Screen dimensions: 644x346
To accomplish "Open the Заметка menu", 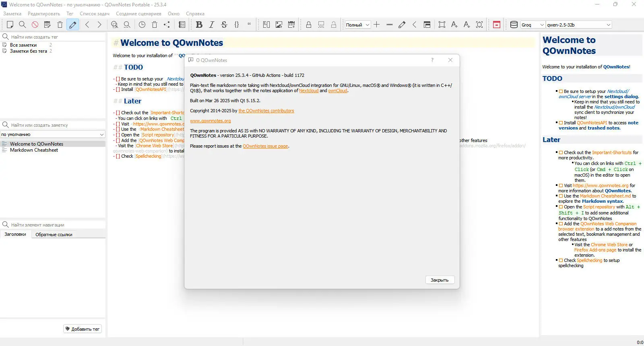I will (x=12, y=14).
